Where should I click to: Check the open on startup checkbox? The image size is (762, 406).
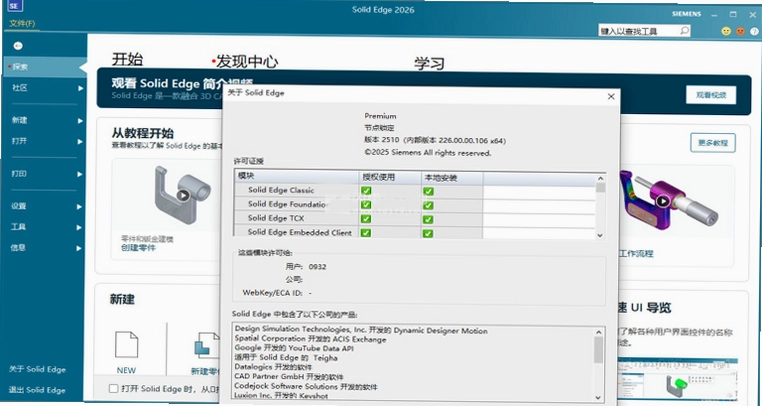(x=113, y=388)
